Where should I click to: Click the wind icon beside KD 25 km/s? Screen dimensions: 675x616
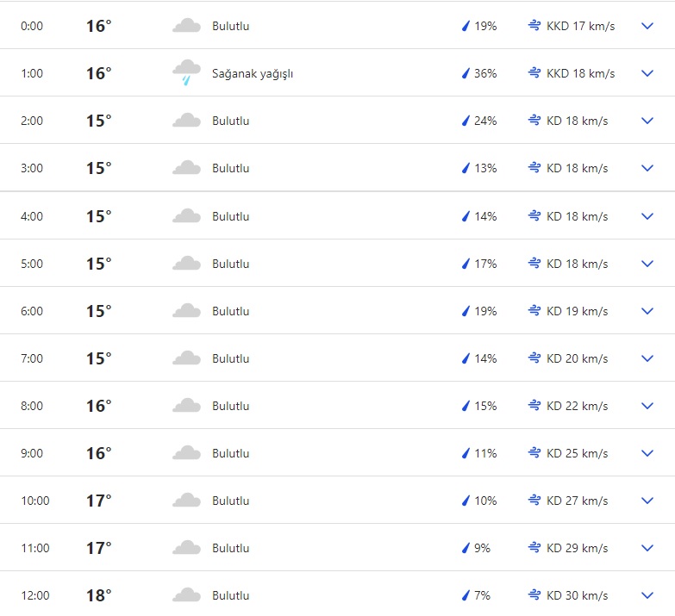coord(534,453)
